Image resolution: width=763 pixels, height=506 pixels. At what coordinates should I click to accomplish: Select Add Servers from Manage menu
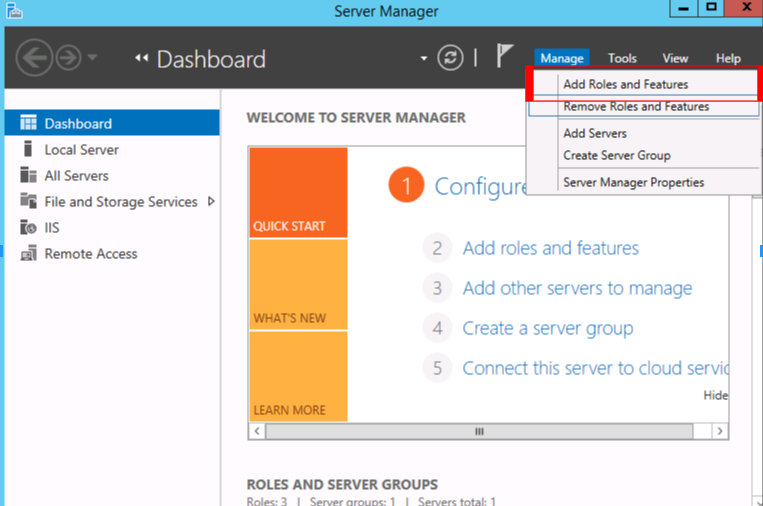tap(643, 133)
